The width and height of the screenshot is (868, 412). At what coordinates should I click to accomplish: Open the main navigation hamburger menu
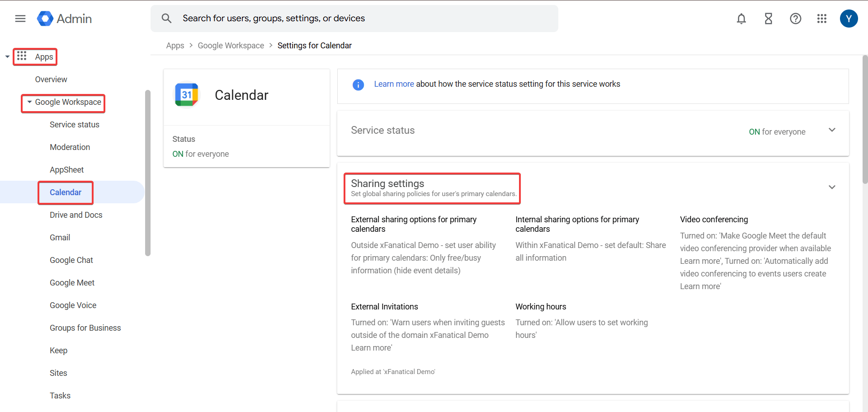19,19
